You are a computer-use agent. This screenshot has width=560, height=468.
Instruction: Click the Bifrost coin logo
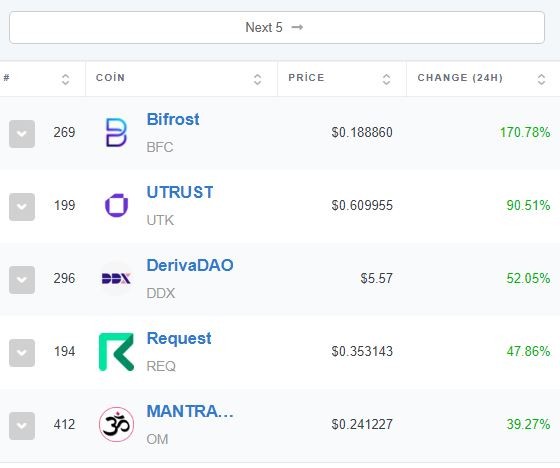[x=116, y=133]
